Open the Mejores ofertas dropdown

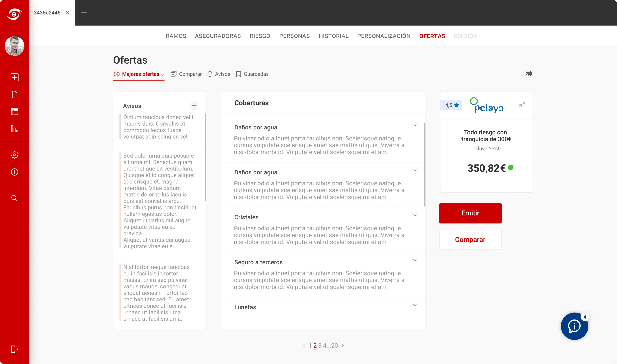click(x=139, y=74)
